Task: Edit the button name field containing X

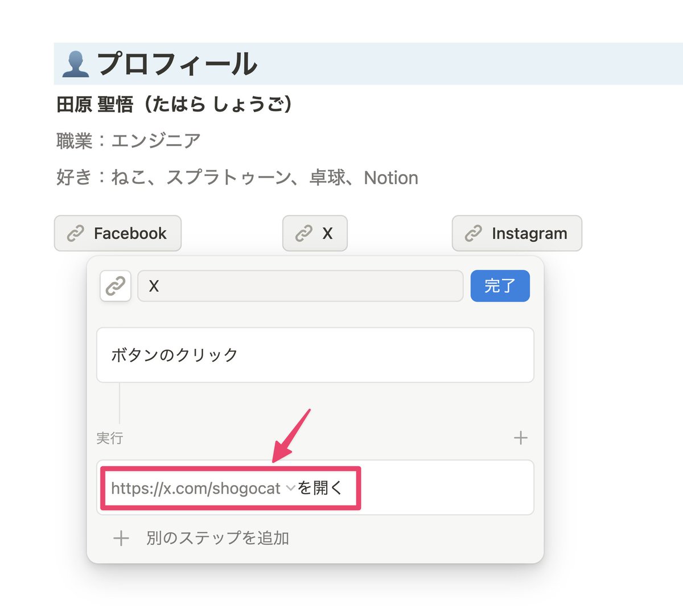Action: coord(301,286)
